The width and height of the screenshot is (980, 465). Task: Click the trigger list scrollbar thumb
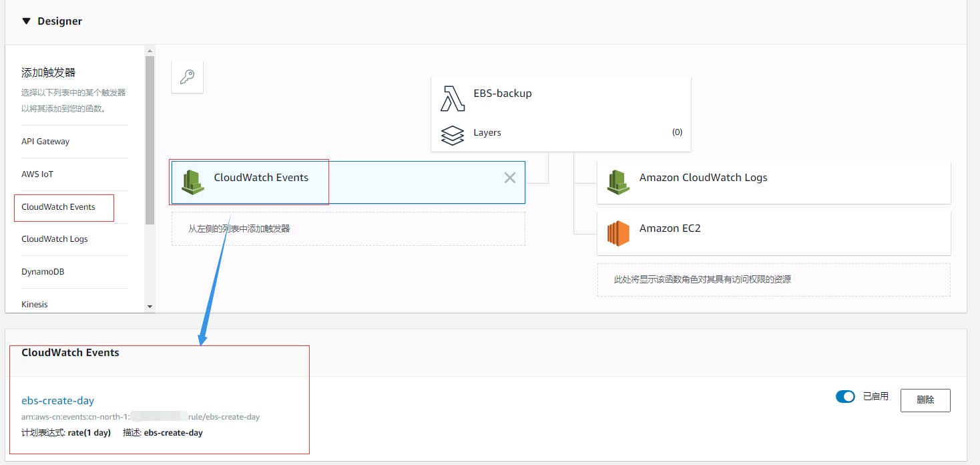pyautogui.click(x=150, y=140)
